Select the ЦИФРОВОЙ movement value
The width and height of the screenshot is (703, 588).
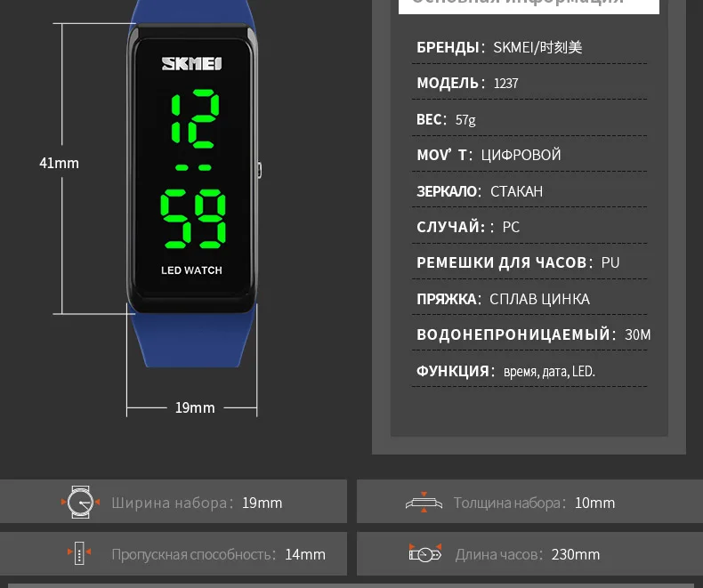coord(521,155)
